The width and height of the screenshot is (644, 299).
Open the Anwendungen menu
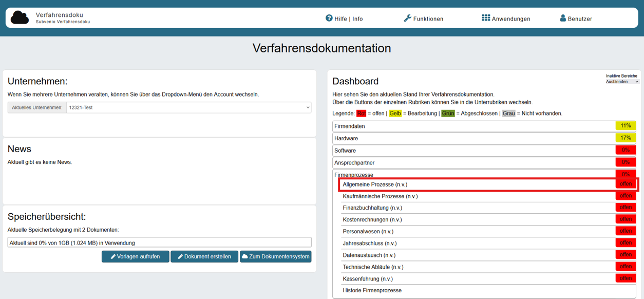coord(506,18)
